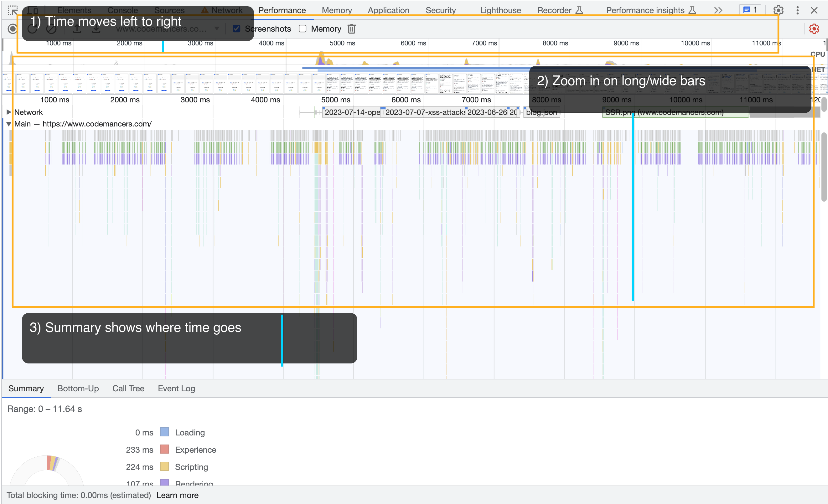The image size is (828, 504).
Task: Switch to the Lighthouse tab
Action: (x=500, y=10)
